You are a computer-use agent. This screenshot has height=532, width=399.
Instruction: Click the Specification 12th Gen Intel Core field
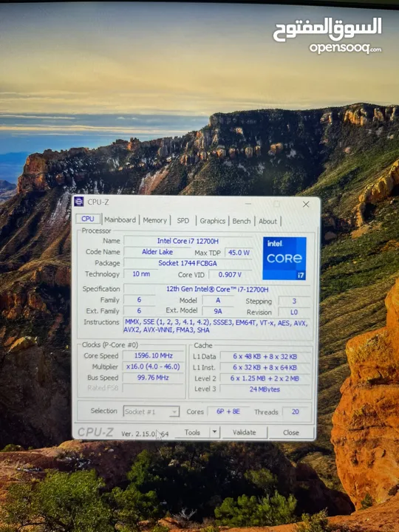coord(217,289)
